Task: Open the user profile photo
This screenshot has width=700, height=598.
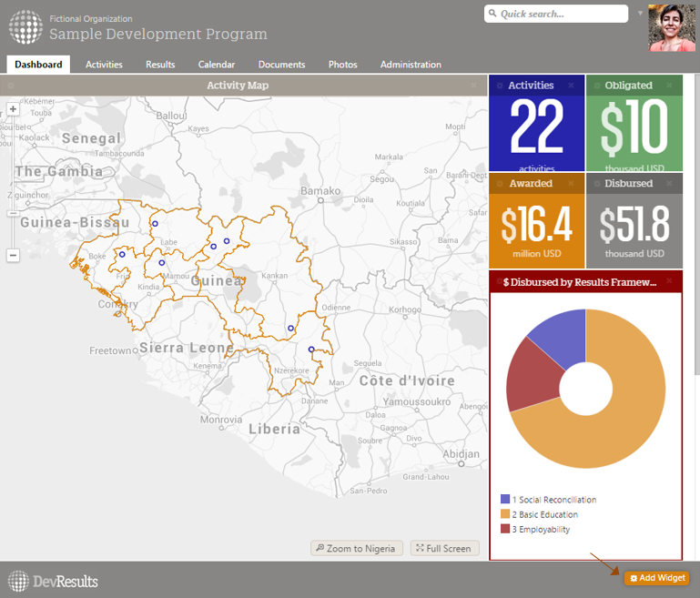Action: click(x=672, y=28)
